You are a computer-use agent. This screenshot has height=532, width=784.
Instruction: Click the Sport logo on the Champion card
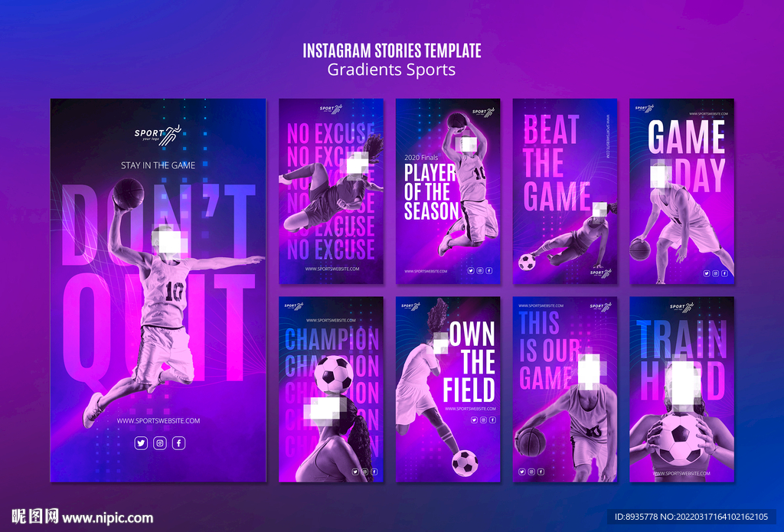tap(294, 306)
